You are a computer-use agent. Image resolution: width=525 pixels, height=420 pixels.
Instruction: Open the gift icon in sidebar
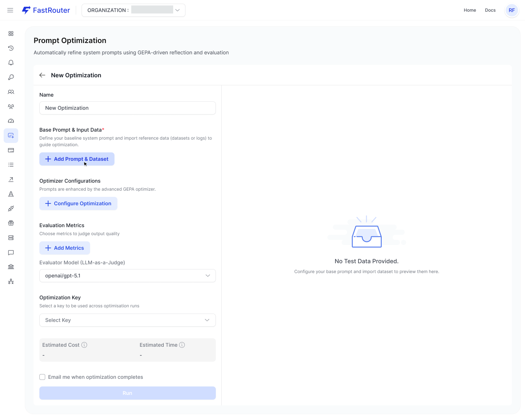[x=11, y=223]
